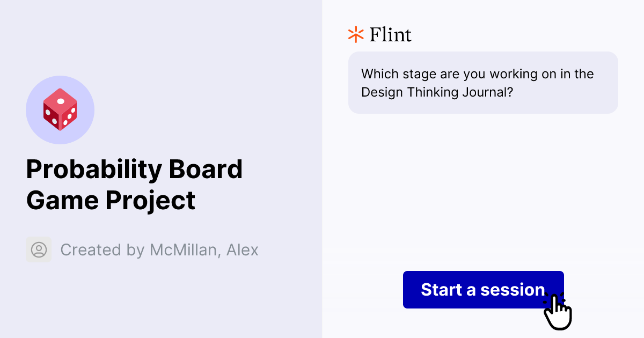Select the Design Thinking Journal question bubble
This screenshot has width=644, height=338.
(x=483, y=83)
